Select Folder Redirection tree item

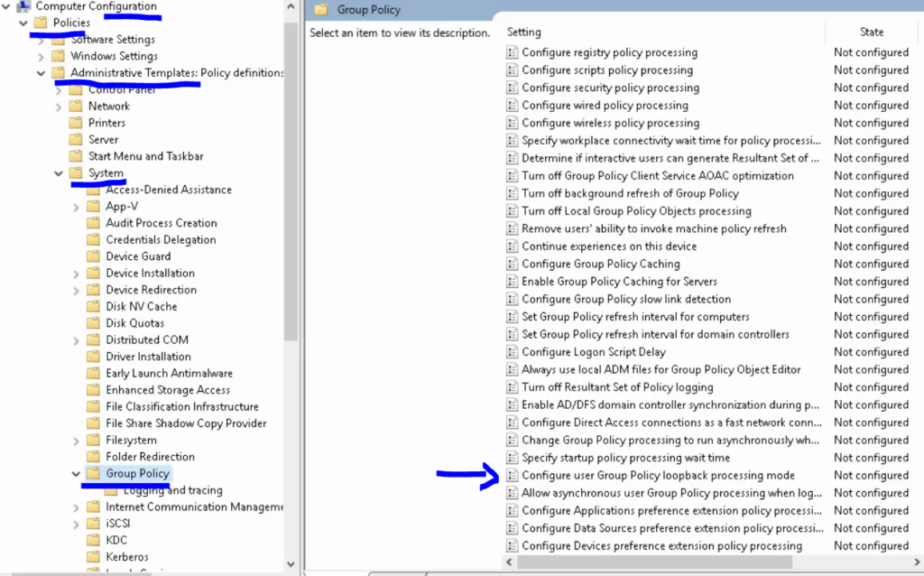click(x=151, y=457)
